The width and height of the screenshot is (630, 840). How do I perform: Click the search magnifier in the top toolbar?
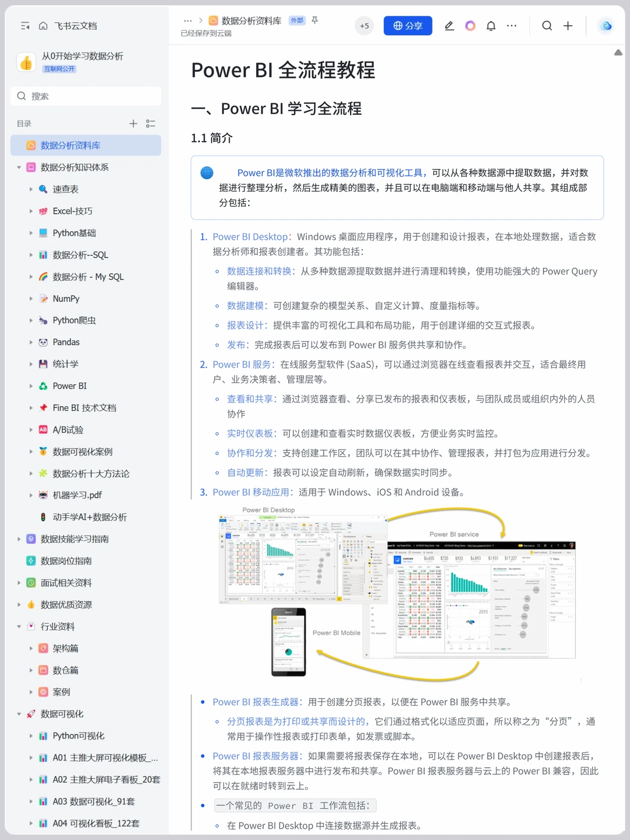pyautogui.click(x=546, y=26)
